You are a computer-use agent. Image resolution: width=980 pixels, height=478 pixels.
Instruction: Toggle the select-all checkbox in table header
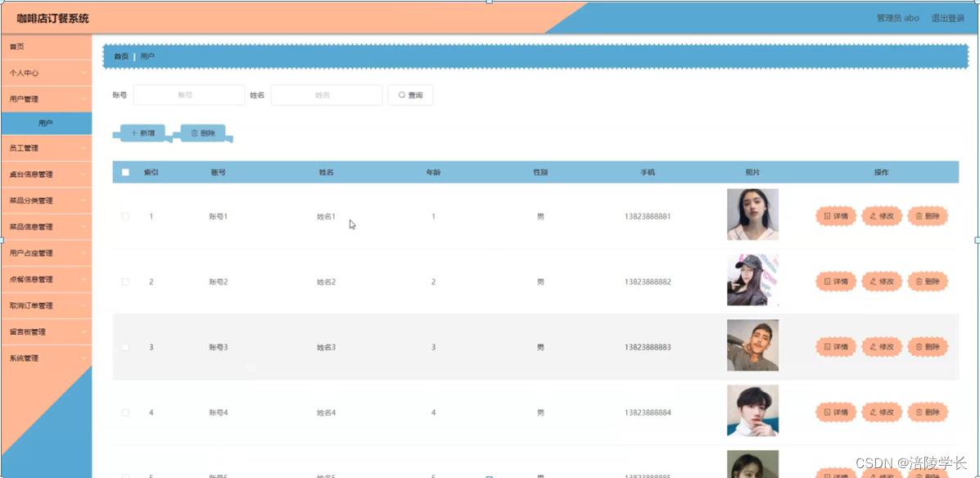coord(125,173)
